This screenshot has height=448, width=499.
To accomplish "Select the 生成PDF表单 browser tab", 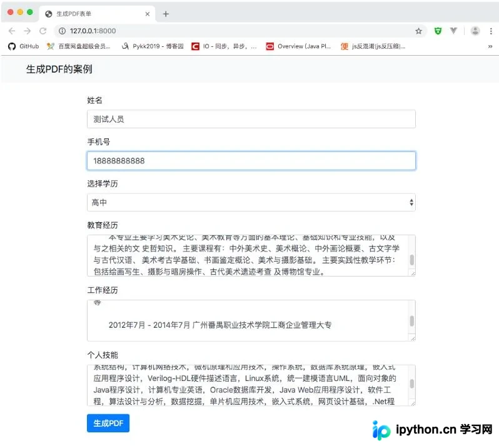I will pyautogui.click(x=98, y=14).
